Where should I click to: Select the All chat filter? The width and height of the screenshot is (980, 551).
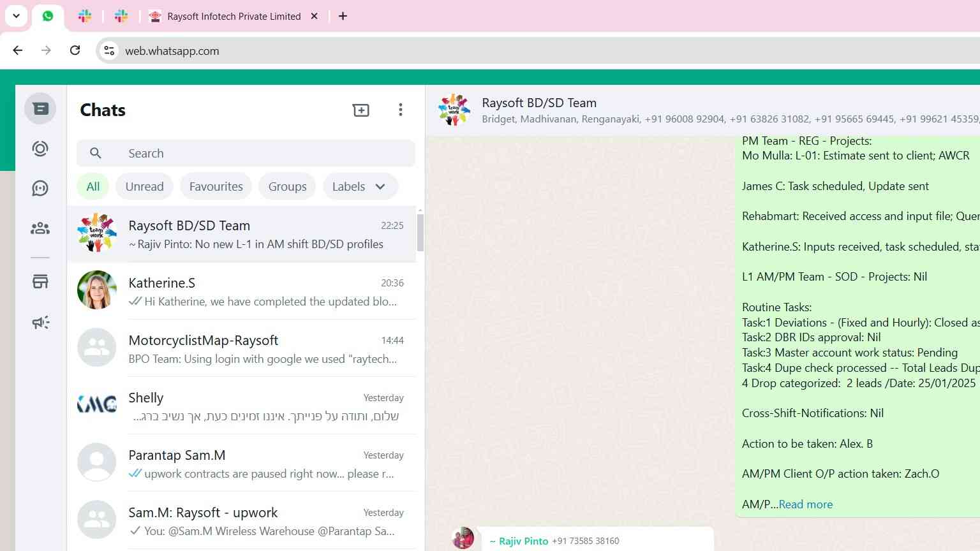[x=93, y=186]
